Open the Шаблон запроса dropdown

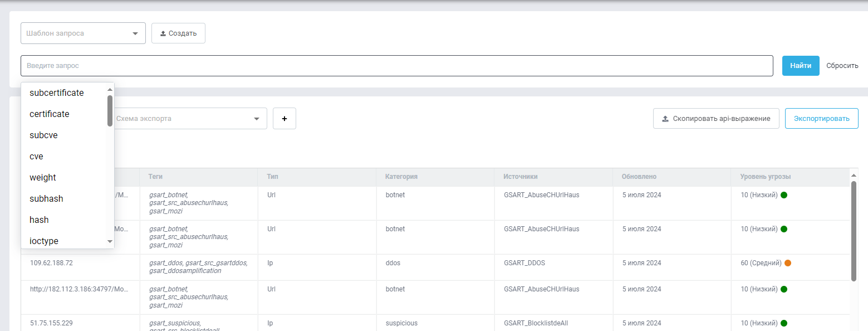coord(83,33)
